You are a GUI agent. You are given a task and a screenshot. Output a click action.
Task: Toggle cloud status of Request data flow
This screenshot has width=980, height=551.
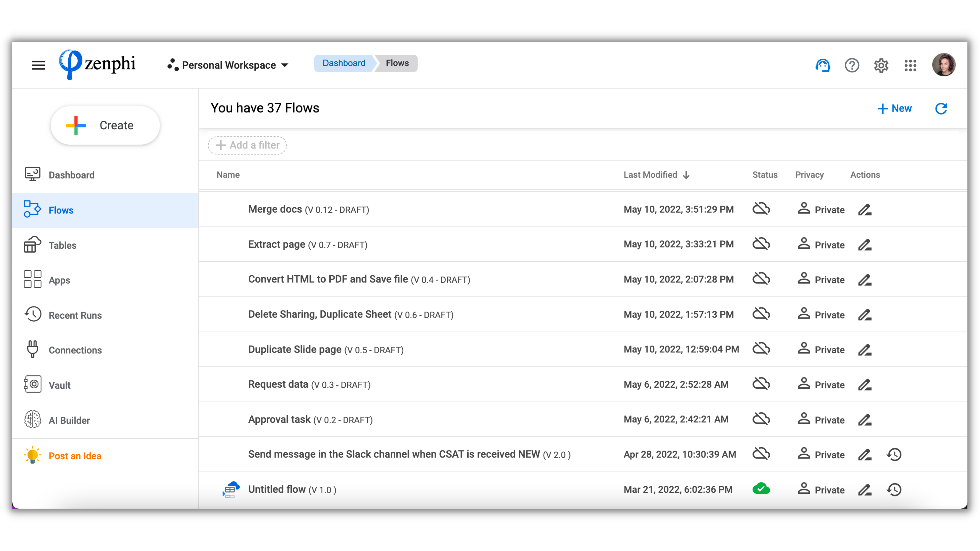[761, 384]
